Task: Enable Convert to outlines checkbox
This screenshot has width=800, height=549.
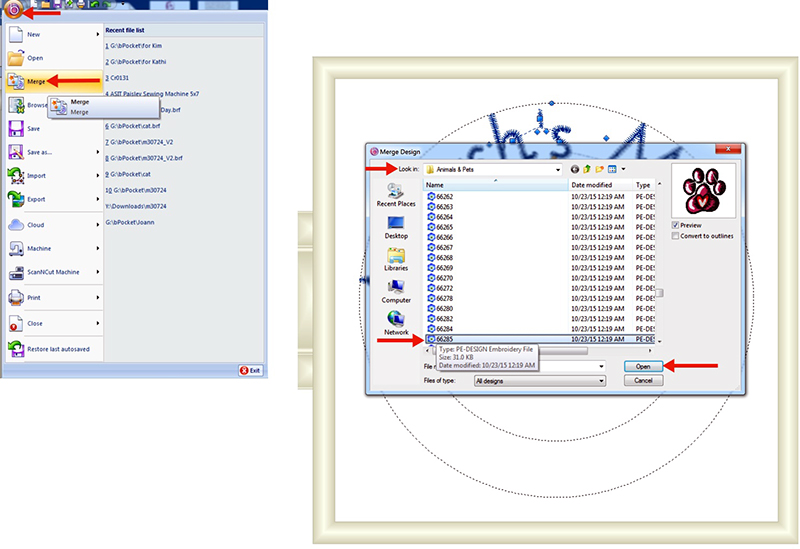Action: tap(677, 236)
